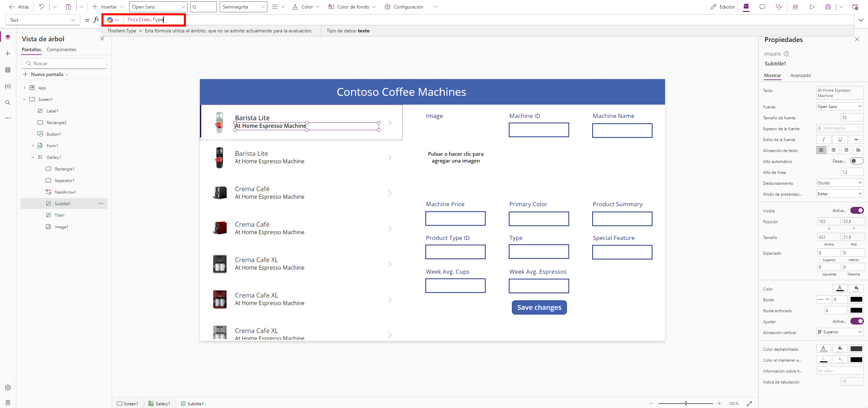The width and height of the screenshot is (868, 408).
Task: Click the Buscar field in tree view
Action: click(64, 63)
